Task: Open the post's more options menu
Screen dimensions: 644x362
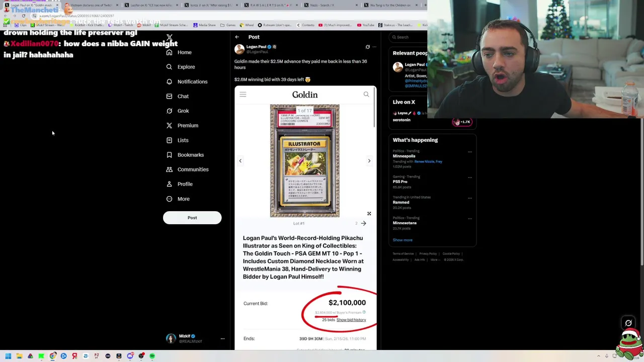Action: 374,47
